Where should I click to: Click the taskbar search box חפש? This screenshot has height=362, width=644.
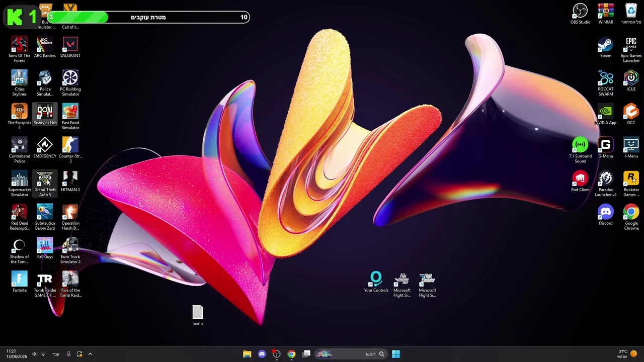coord(351,354)
